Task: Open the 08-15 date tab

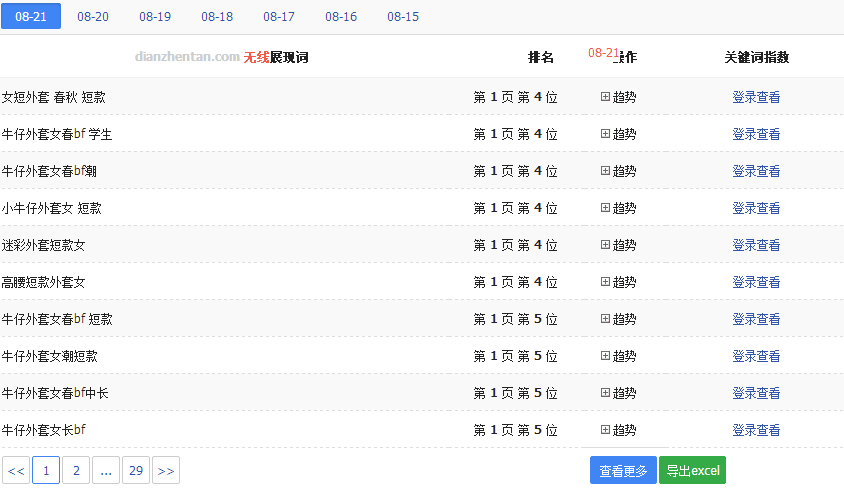Action: [403, 16]
